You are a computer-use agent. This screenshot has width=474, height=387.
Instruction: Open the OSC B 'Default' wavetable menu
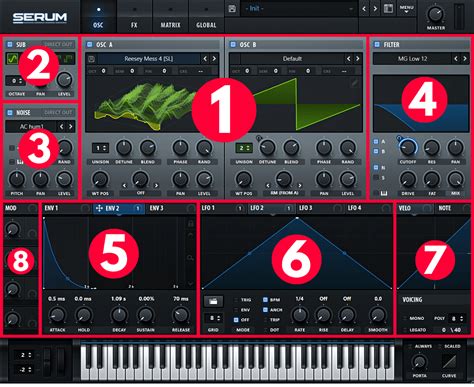[292, 59]
